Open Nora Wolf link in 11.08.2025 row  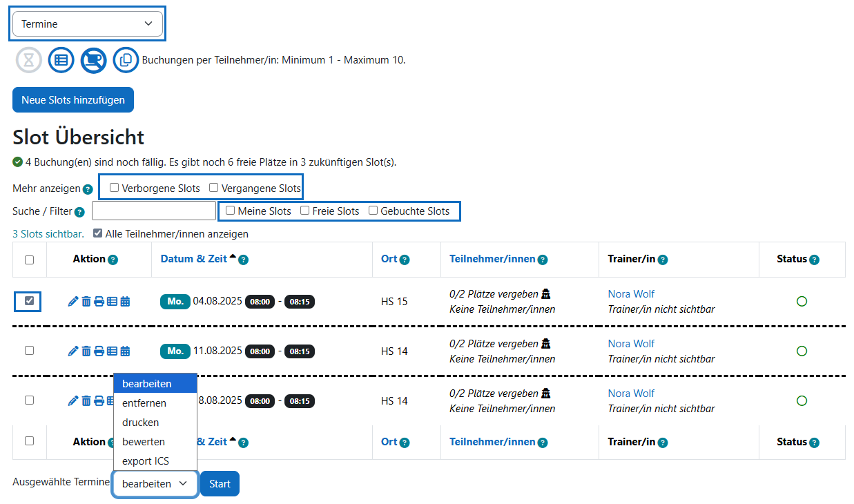(x=631, y=344)
